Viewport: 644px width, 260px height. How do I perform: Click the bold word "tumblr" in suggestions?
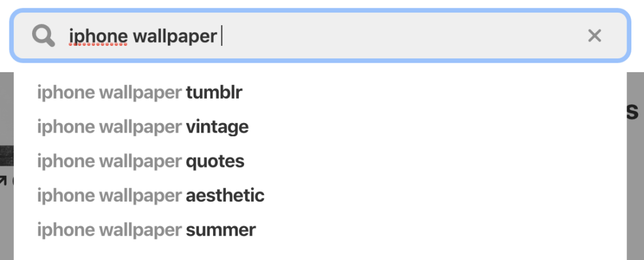point(214,93)
